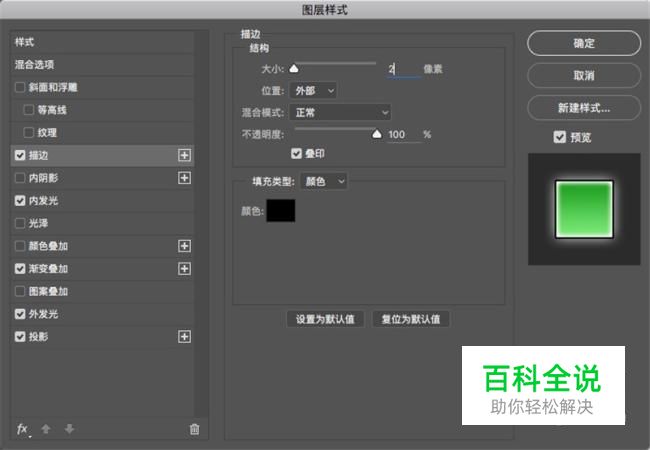Enable the 光泽 checkbox
This screenshot has width=650, height=450.
[20, 224]
